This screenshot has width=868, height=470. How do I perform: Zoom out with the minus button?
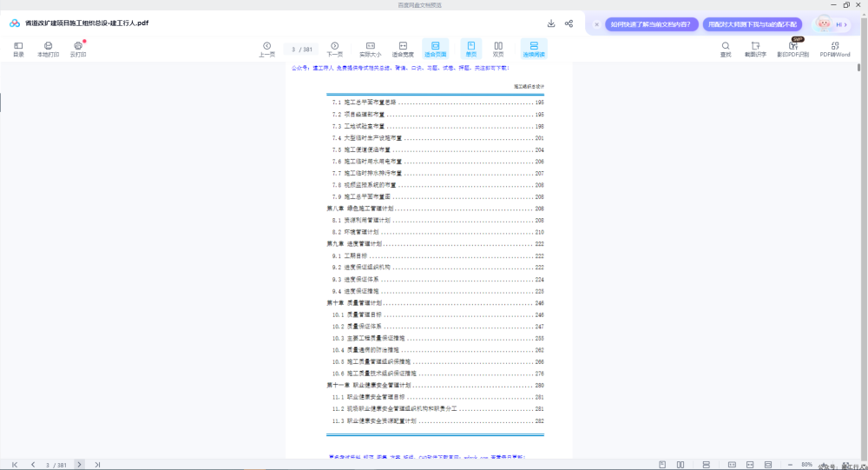(x=790, y=465)
